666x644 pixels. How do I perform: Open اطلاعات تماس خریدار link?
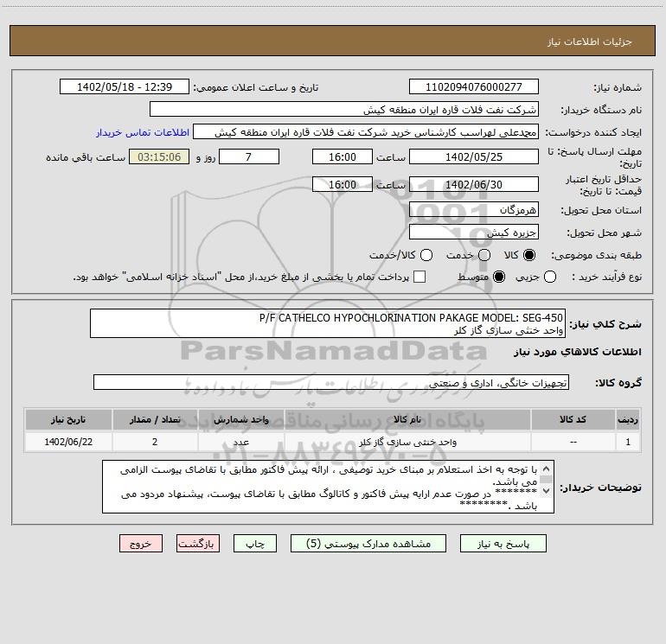tap(143, 132)
